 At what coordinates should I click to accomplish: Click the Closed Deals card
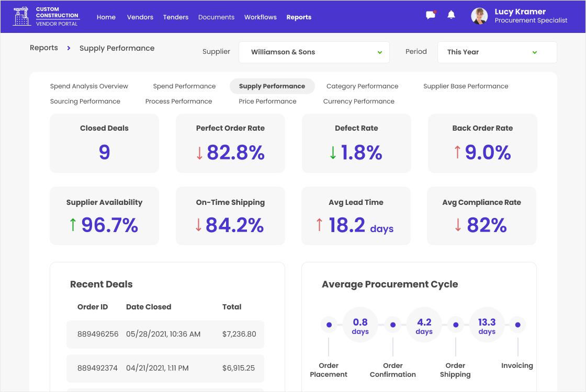(x=104, y=144)
